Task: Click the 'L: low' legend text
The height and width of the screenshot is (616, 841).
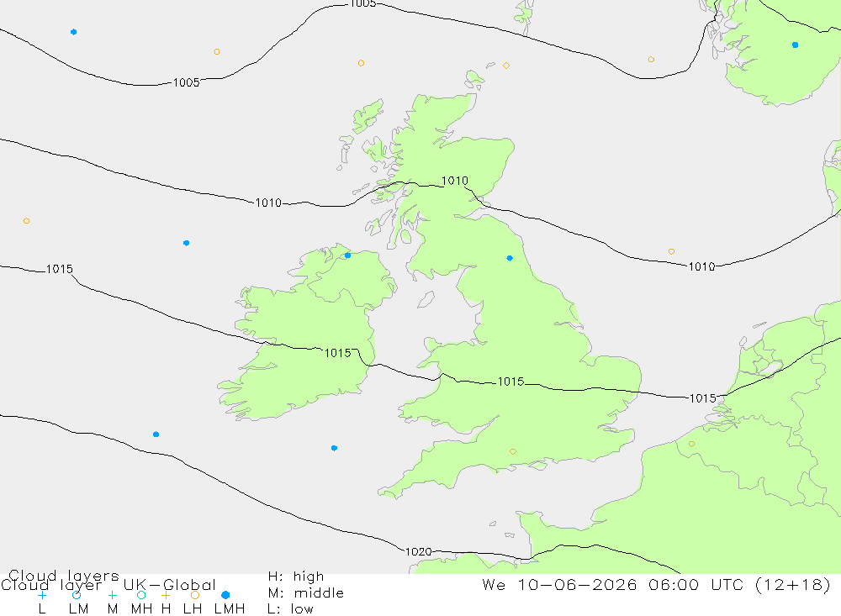Action: (x=290, y=609)
